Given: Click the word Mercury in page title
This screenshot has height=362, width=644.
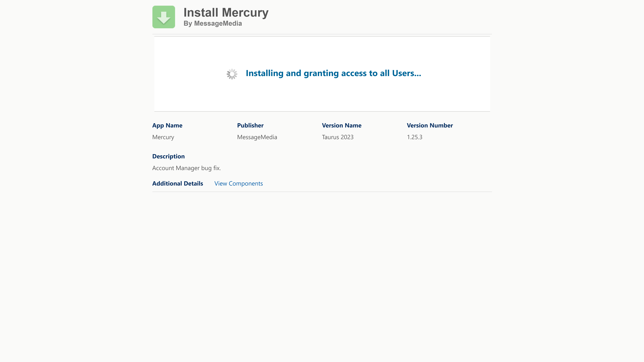Looking at the screenshot, I should (245, 13).
